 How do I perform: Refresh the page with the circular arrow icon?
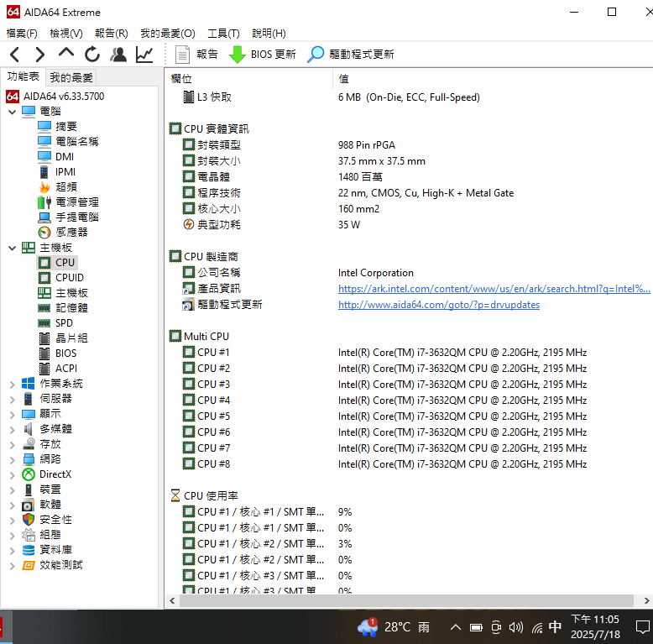[92, 55]
